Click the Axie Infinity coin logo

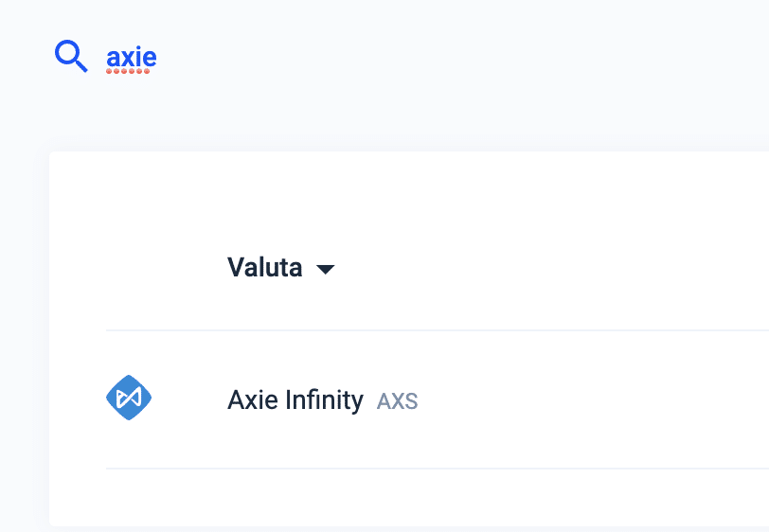[129, 399]
